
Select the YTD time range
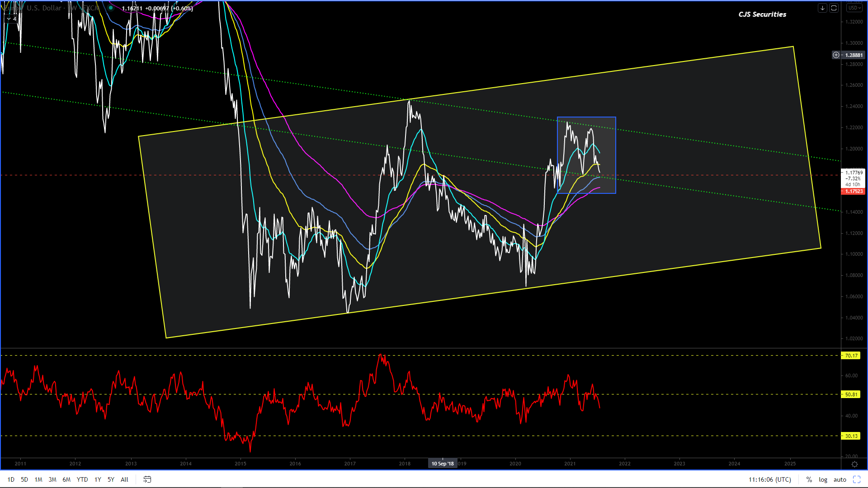[82, 479]
